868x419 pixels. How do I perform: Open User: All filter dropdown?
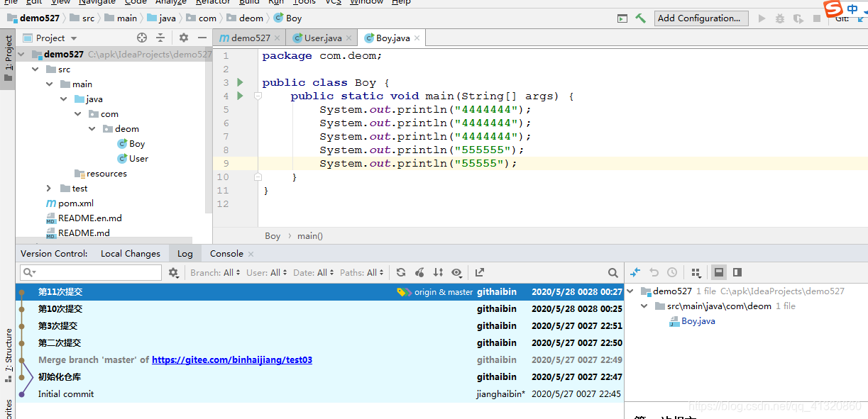click(x=267, y=272)
